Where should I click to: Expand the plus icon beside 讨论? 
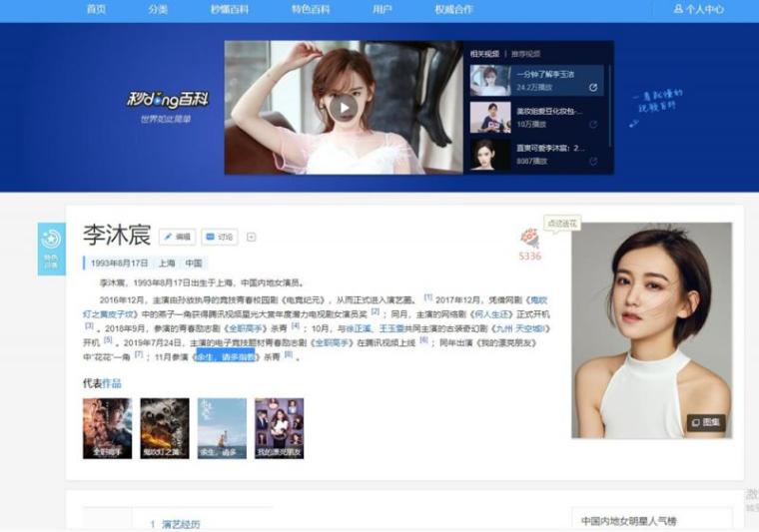pos(252,237)
